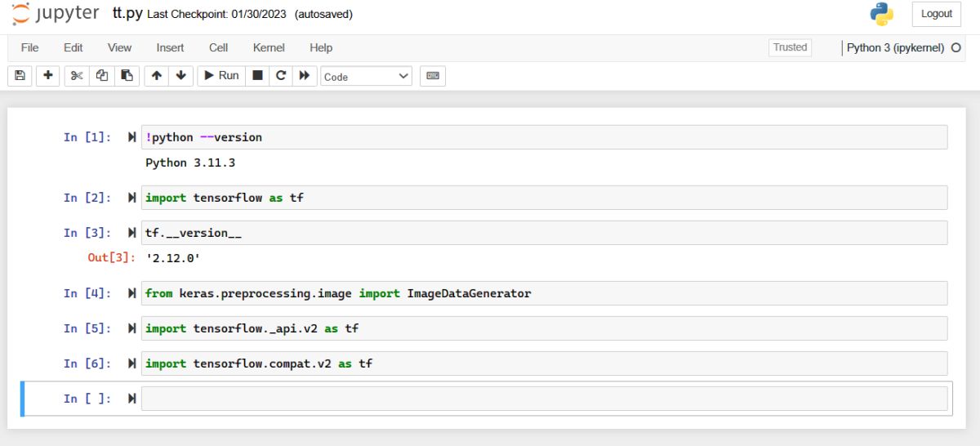Open the File menu
Viewport: 980px width, 446px height.
click(x=29, y=47)
